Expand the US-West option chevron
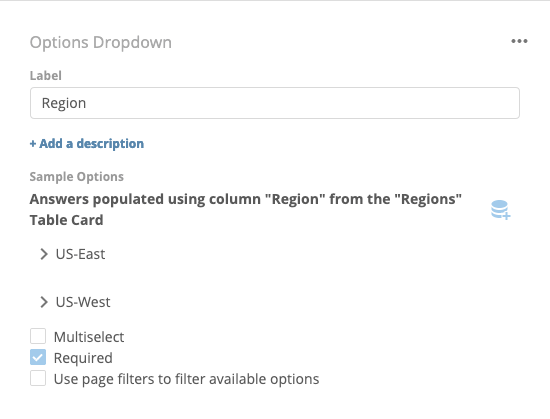 tap(43, 302)
